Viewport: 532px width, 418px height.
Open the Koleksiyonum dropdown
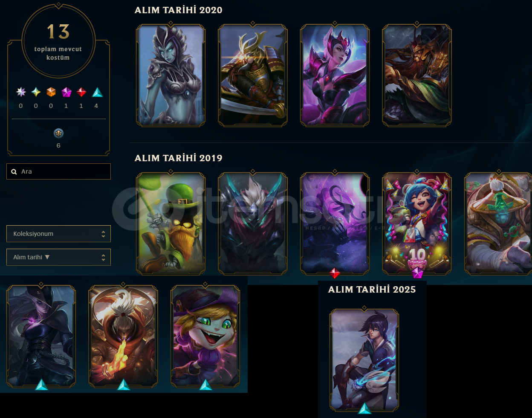pos(58,234)
